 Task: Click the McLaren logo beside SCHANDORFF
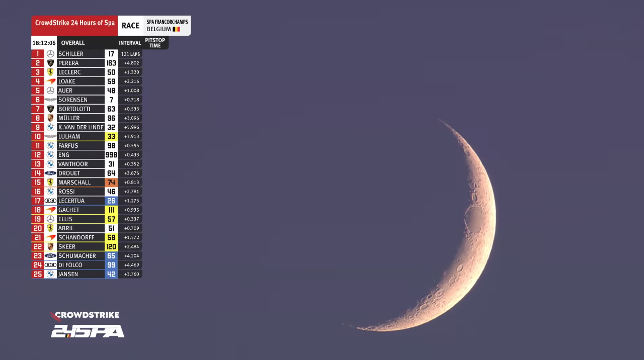[x=50, y=237]
